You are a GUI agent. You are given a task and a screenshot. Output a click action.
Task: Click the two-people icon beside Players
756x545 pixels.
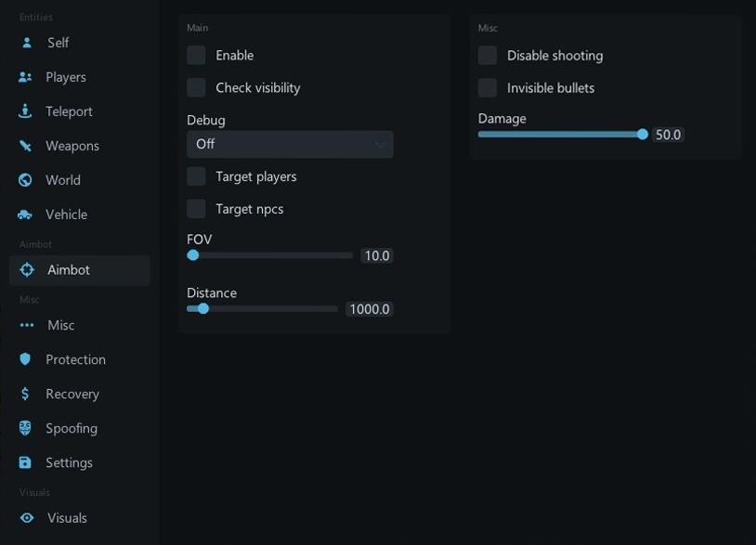(x=25, y=77)
